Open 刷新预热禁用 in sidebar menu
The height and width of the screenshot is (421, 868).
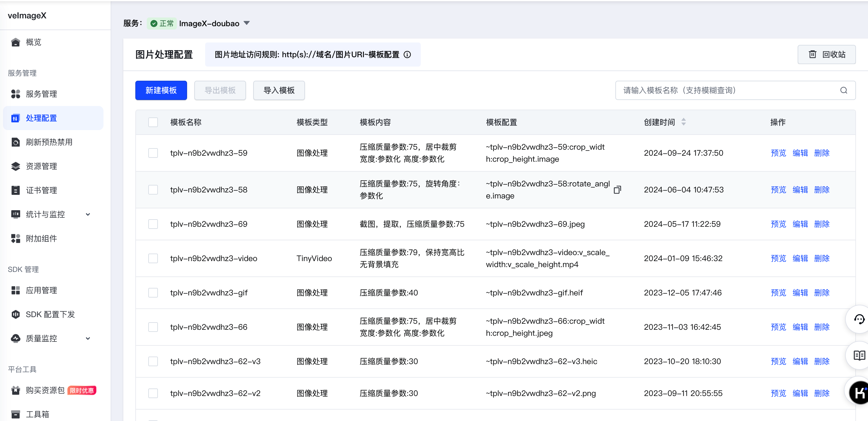pos(49,142)
